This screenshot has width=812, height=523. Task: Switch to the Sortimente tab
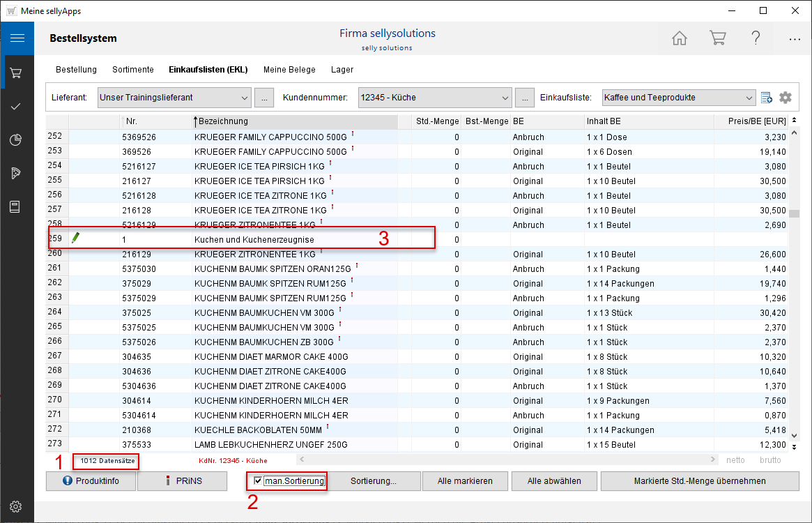tap(132, 70)
